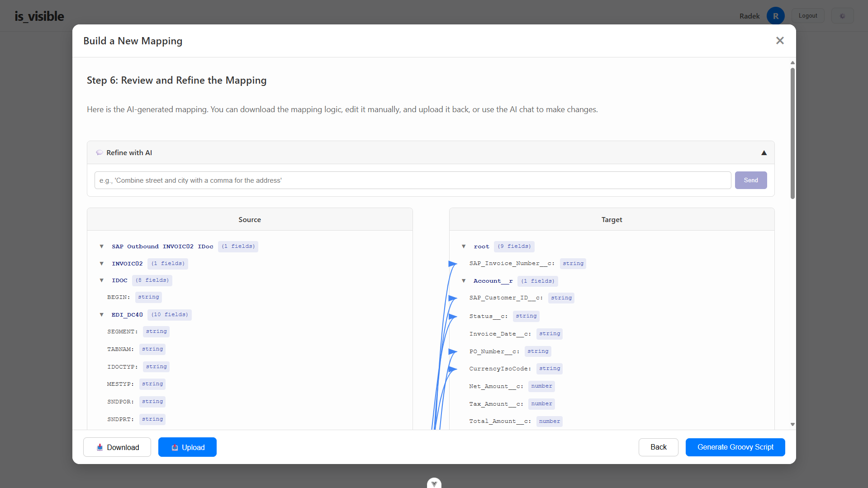
Task: Collapse the EDI_DC40 segment node
Action: pyautogui.click(x=101, y=314)
